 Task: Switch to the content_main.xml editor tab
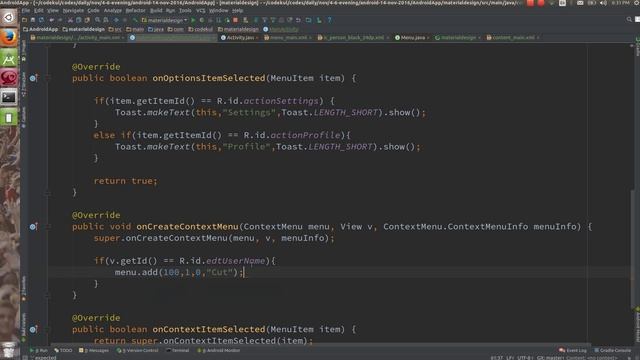point(513,38)
